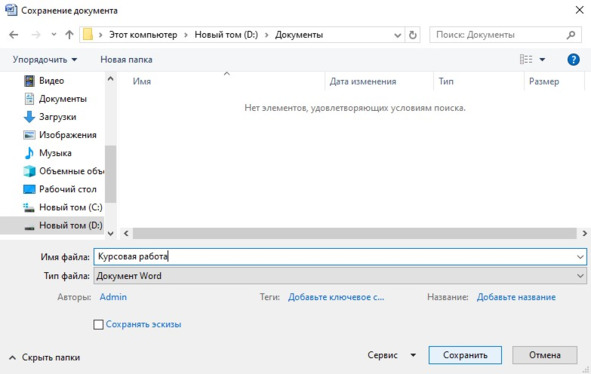Viewport: 591px width, 374px height.
Task: Open Объемные объекты in the sidebar
Action: [71, 171]
